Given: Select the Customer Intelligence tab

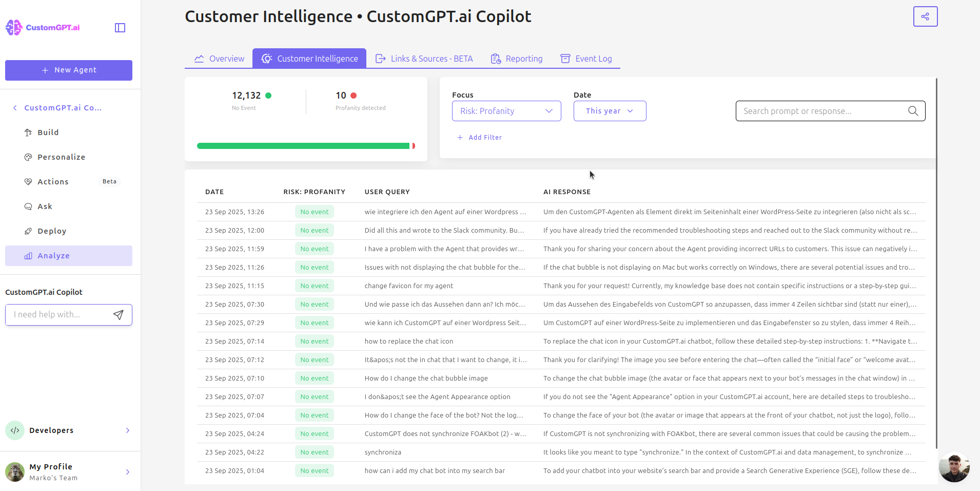Looking at the screenshot, I should click(309, 59).
